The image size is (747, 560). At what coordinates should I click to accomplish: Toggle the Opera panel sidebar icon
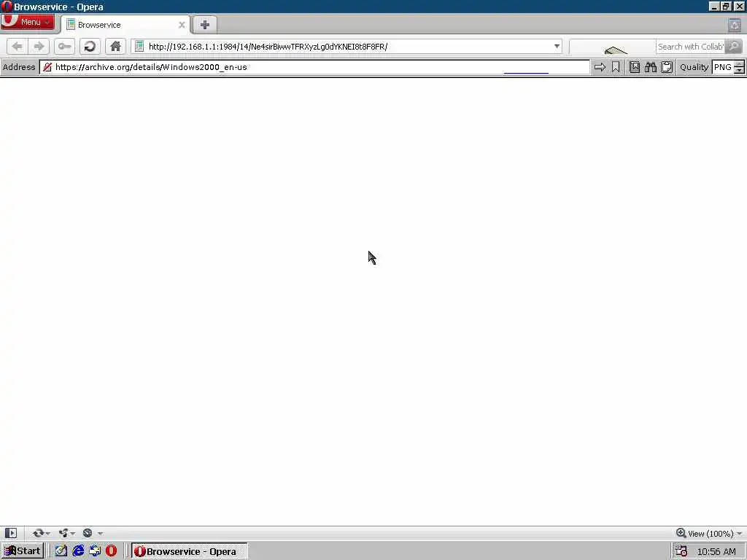(11, 533)
